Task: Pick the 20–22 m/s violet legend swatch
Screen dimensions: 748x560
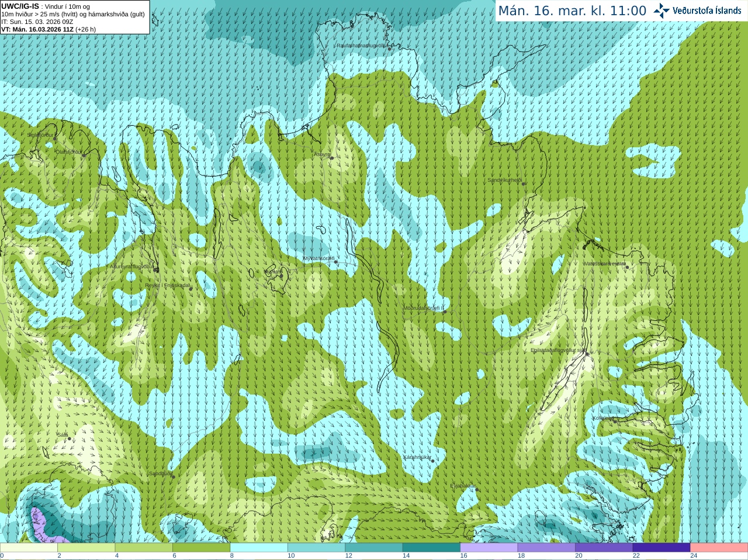Action: tap(604, 548)
